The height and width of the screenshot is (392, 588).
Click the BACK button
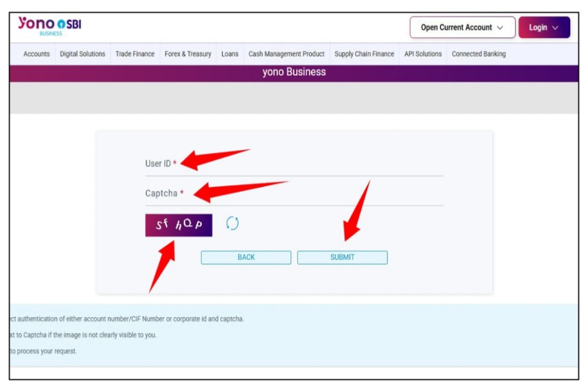(x=246, y=258)
